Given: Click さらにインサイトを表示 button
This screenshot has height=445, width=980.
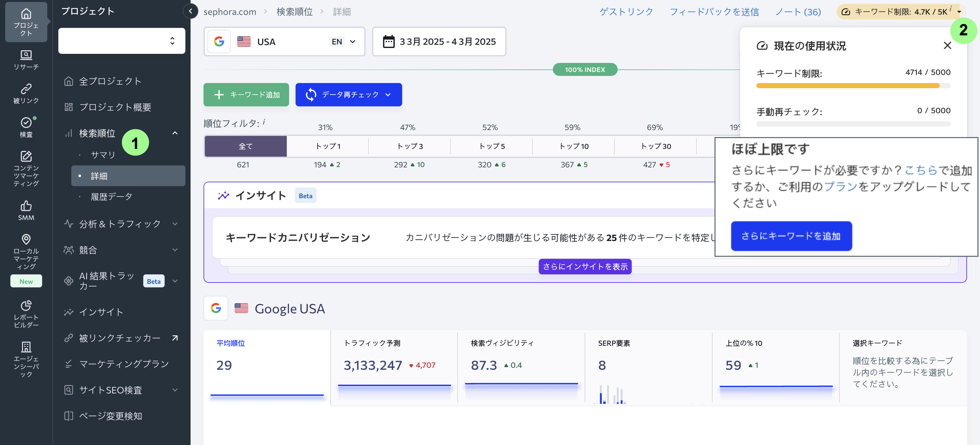Looking at the screenshot, I should pyautogui.click(x=585, y=267).
